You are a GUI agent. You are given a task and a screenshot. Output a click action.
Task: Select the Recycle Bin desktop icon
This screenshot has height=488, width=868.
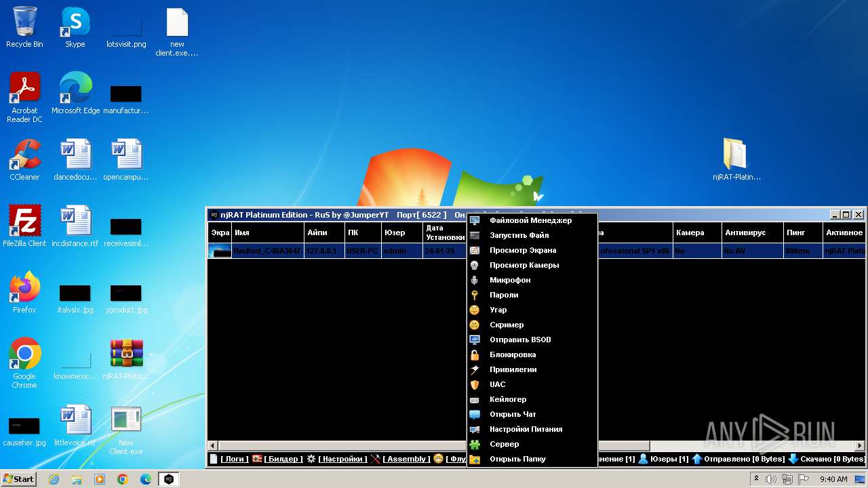(x=24, y=28)
